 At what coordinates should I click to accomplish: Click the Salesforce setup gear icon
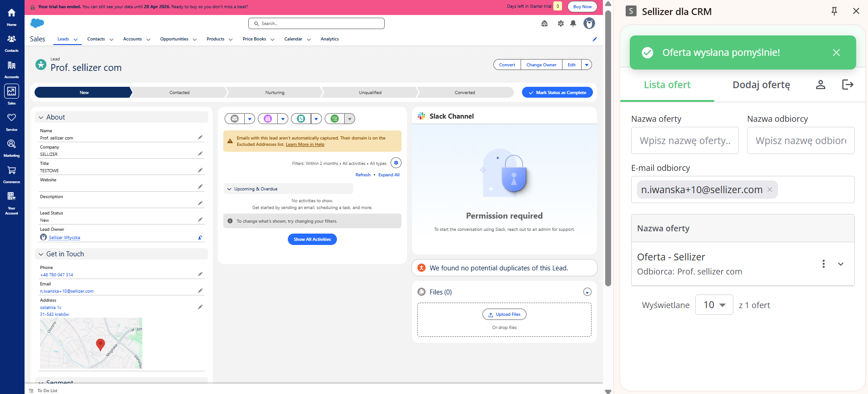pos(561,24)
